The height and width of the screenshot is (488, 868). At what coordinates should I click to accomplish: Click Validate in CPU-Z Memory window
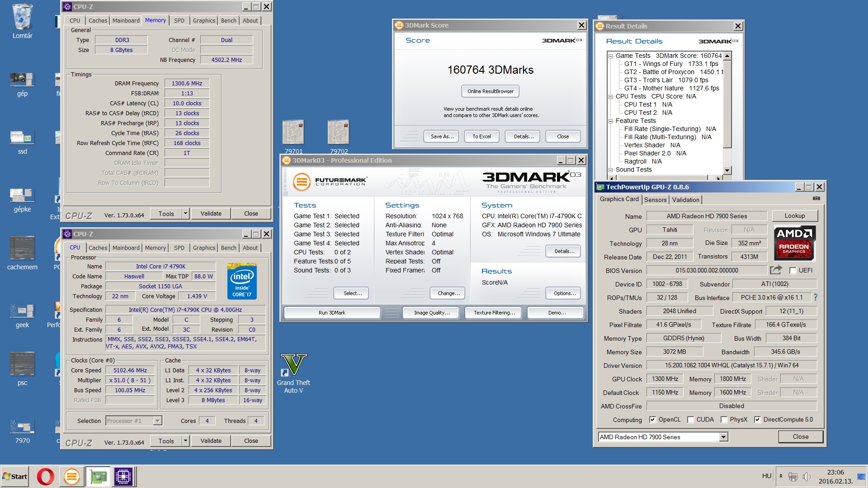[x=211, y=213]
